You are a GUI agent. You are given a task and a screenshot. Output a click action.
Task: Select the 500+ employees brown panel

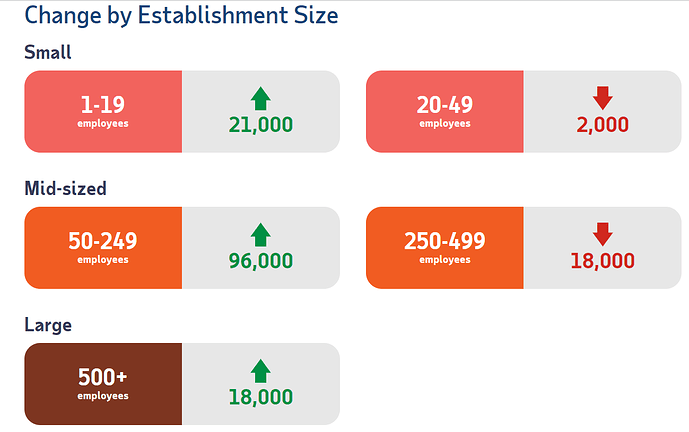[103, 384]
